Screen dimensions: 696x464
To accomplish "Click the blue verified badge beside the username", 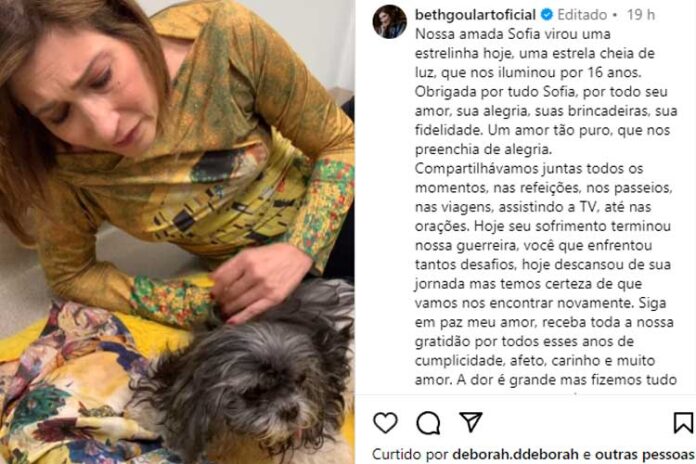I will point(547,15).
